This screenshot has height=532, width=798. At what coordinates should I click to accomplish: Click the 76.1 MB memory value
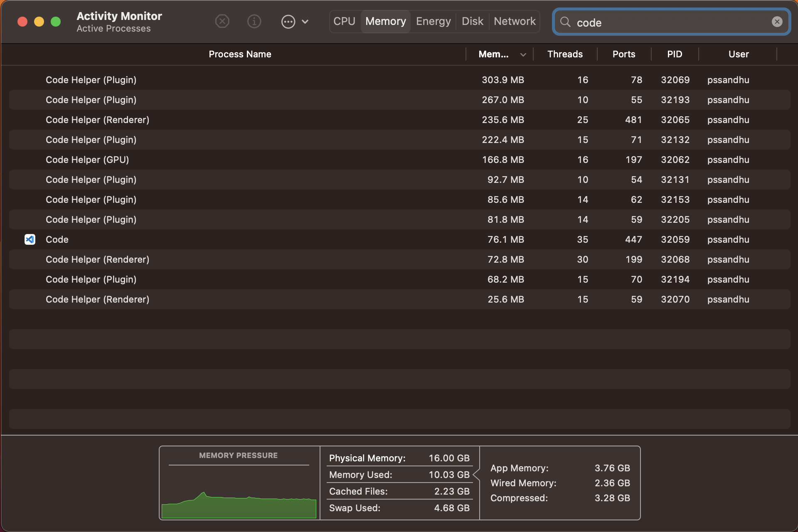pos(505,239)
